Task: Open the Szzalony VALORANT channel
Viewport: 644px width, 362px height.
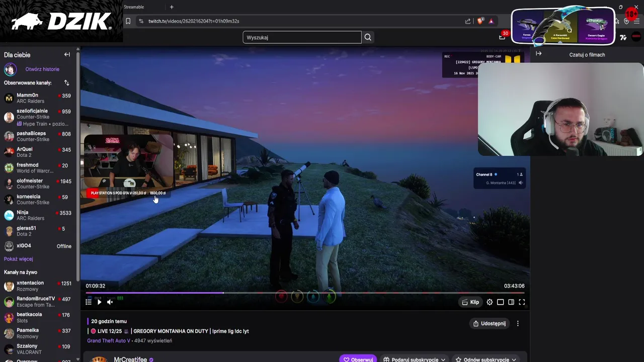Action: click(x=38, y=349)
